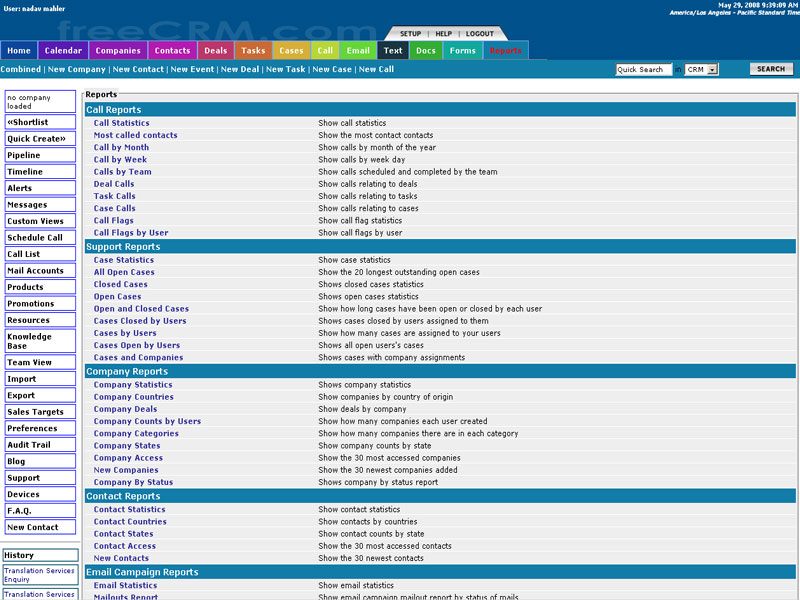The width and height of the screenshot is (800, 600).
Task: Open the Deals tab
Action: pos(216,51)
